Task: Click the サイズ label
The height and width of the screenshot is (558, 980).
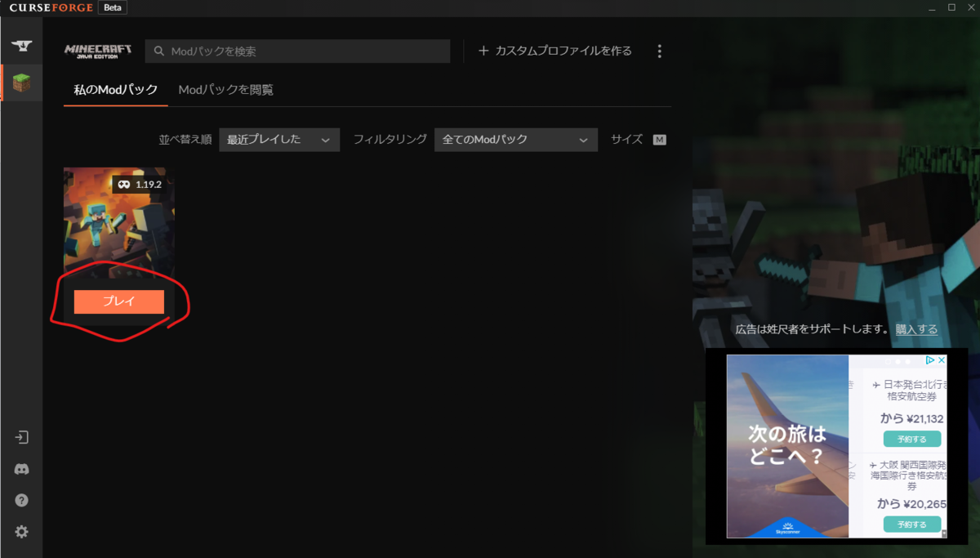Action: tap(626, 140)
